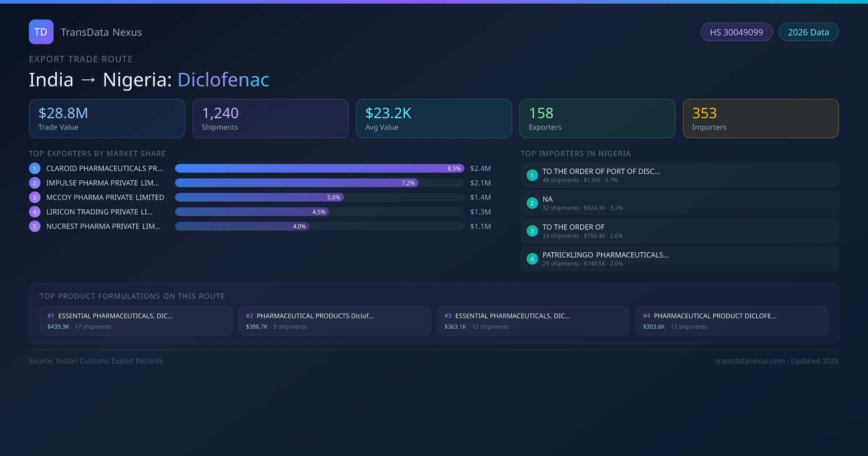Select the 1,240 Shipments stat card
Viewport: 868px width, 456px height.
[270, 119]
